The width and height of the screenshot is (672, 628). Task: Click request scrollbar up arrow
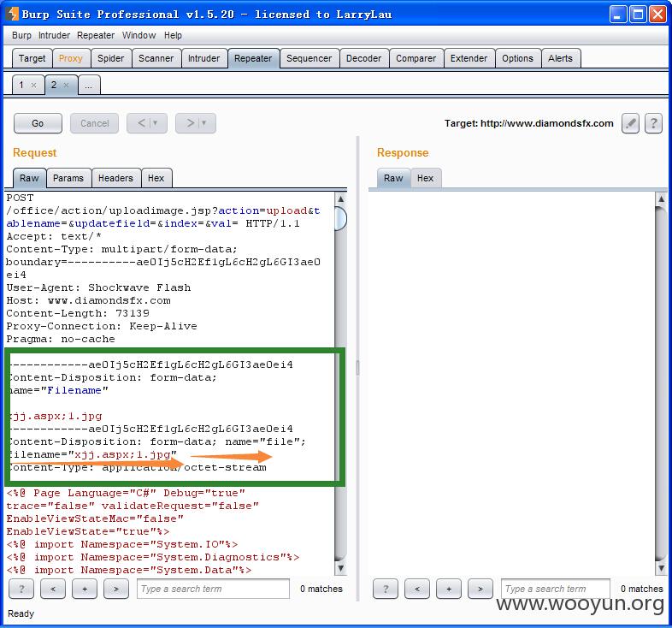[340, 198]
